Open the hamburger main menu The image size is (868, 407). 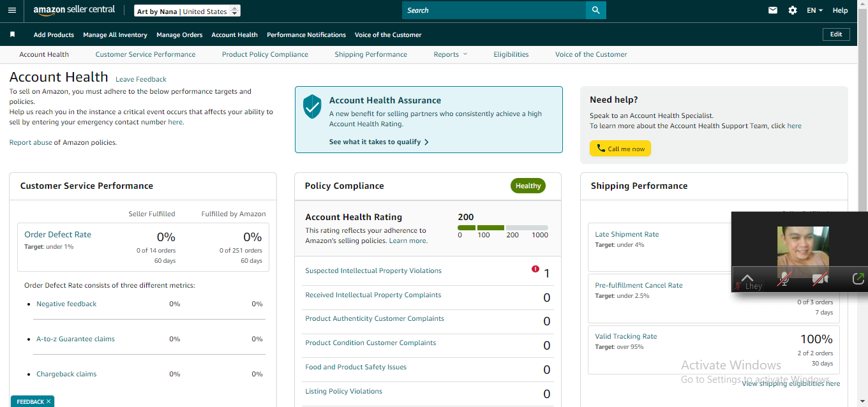(x=11, y=10)
